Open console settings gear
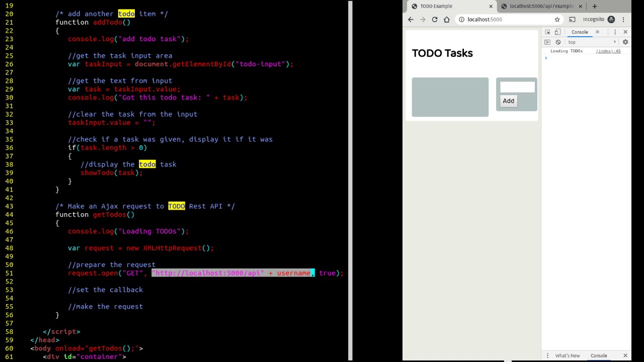This screenshot has height=362, width=644. [x=625, y=42]
